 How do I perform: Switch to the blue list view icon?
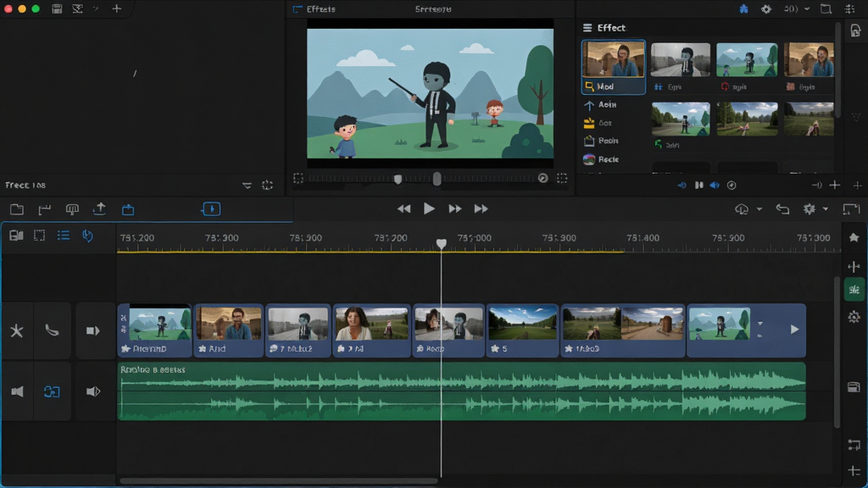point(63,236)
